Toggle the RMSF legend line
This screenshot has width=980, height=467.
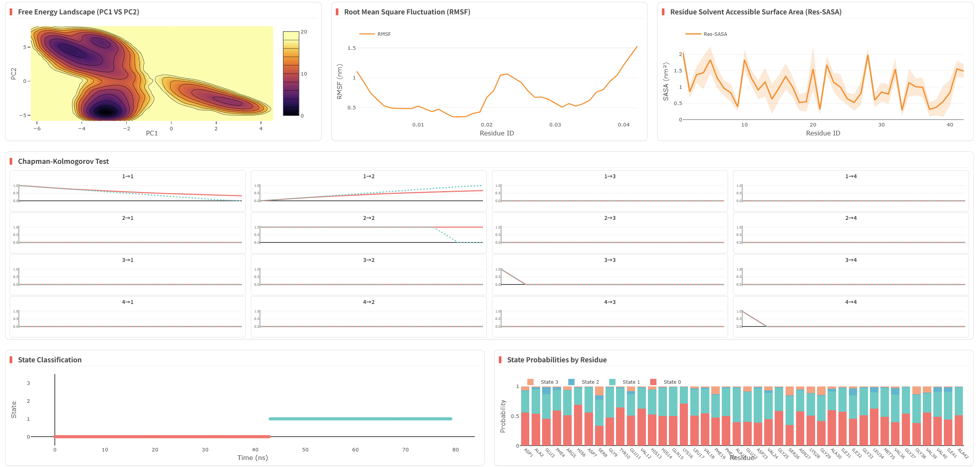367,34
